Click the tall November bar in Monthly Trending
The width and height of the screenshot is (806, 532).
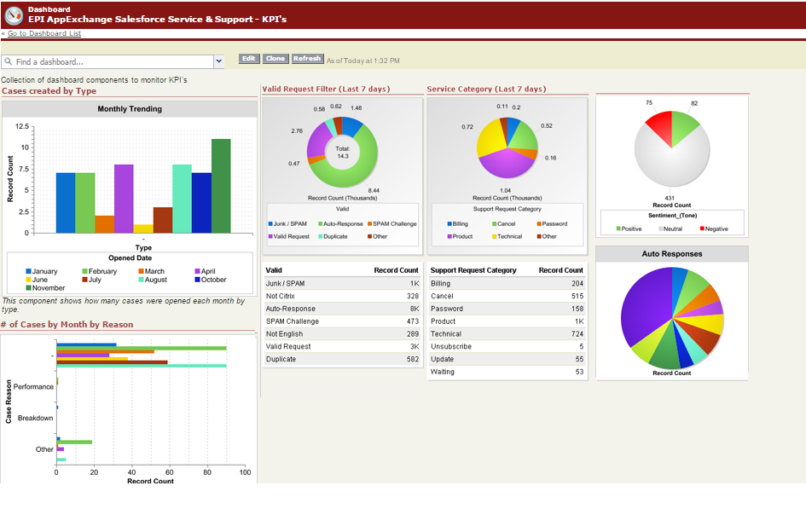[x=221, y=186]
